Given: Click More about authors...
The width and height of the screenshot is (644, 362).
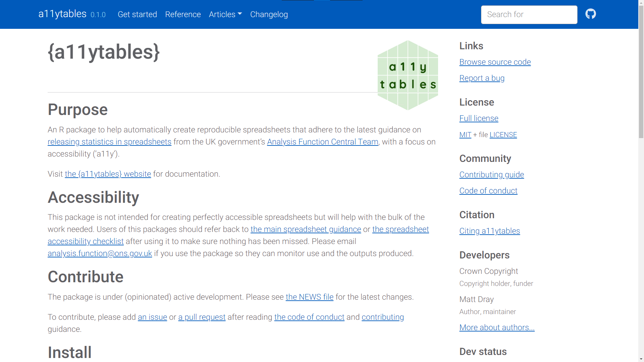Looking at the screenshot, I should click(x=497, y=327).
